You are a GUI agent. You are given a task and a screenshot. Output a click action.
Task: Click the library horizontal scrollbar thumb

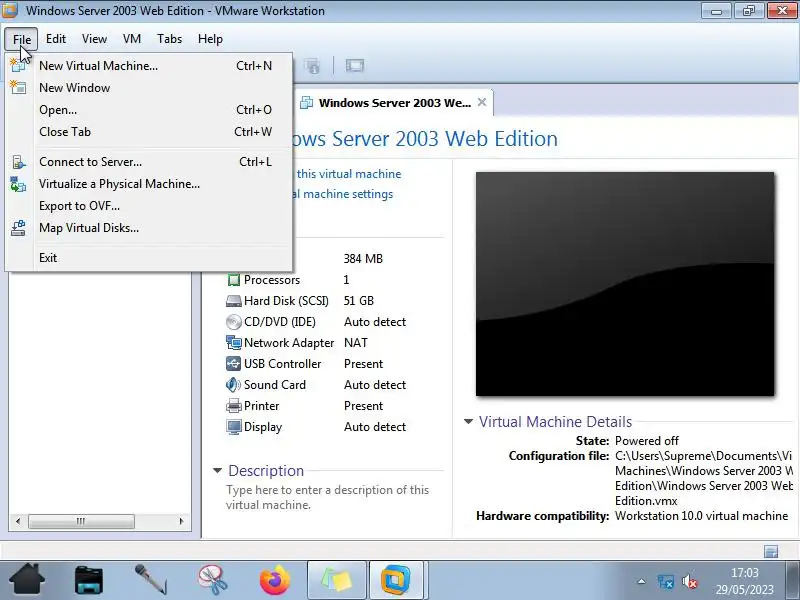pyautogui.click(x=82, y=521)
